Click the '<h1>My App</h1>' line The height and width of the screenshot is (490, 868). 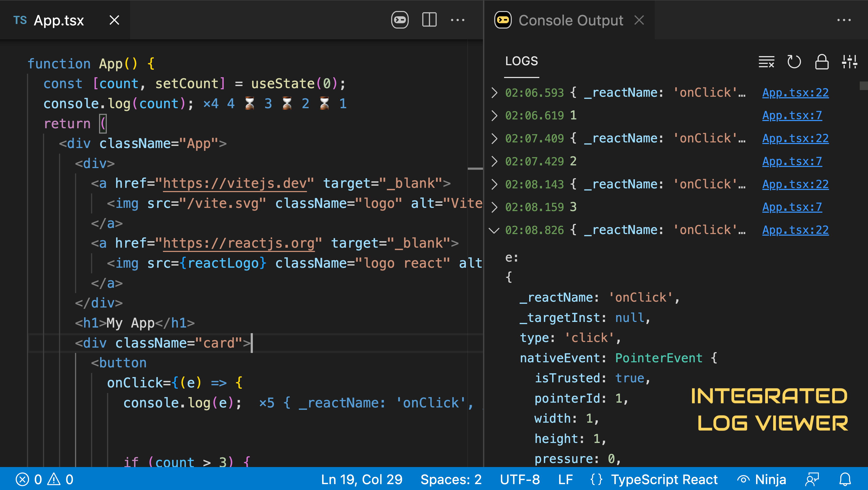(135, 323)
